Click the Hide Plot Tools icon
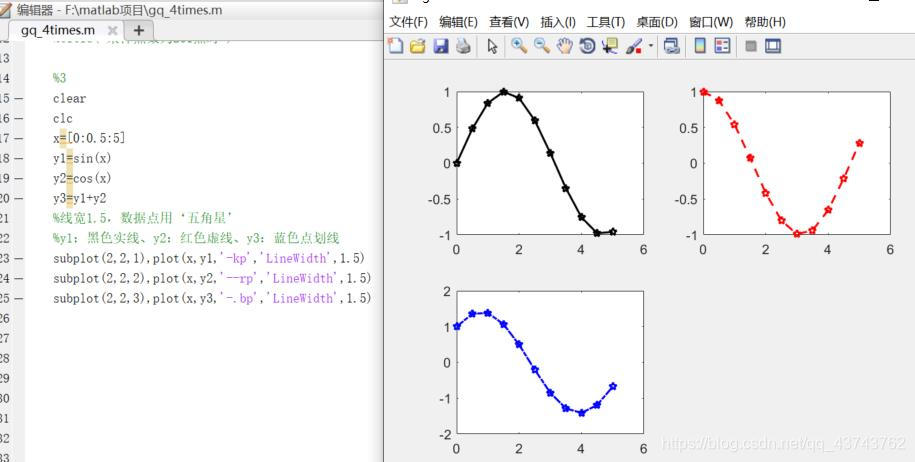 coord(751,46)
